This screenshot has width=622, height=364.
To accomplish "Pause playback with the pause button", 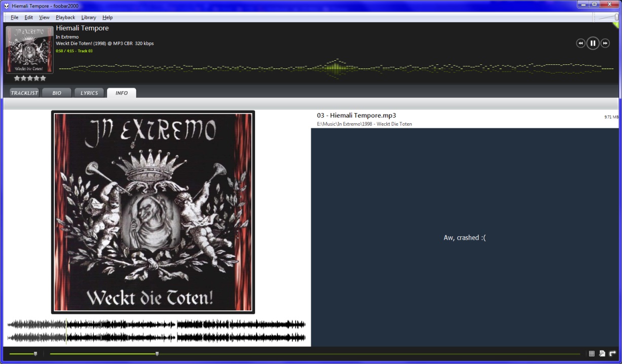I will pos(593,43).
